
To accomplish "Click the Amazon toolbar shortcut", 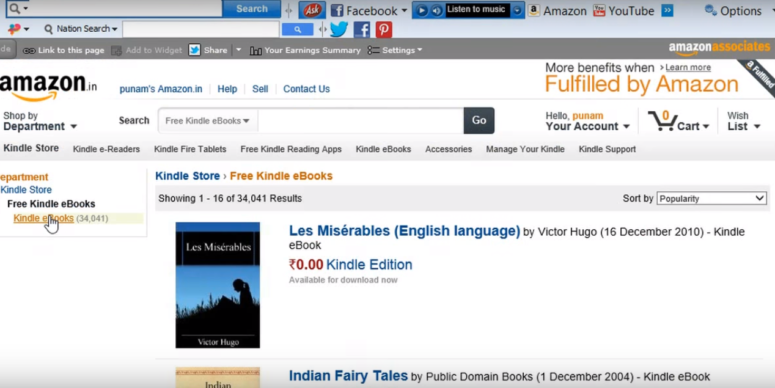I will pos(557,10).
